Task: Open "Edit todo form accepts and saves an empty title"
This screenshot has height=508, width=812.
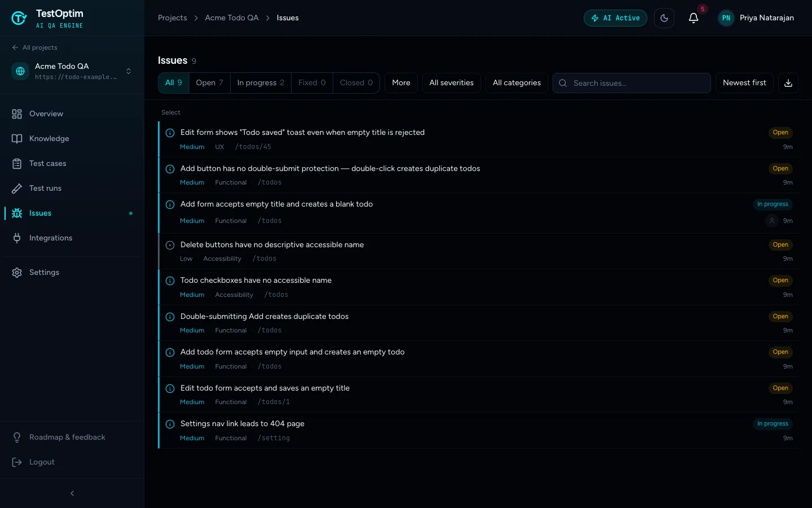Action: pyautogui.click(x=478, y=395)
